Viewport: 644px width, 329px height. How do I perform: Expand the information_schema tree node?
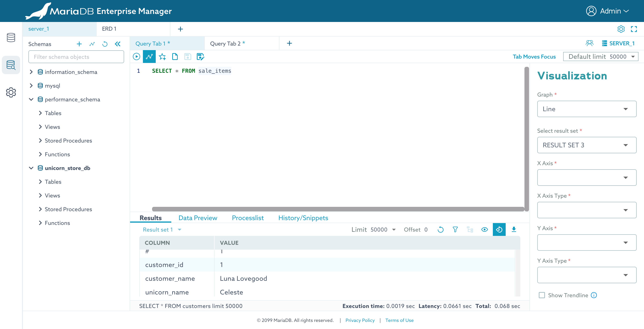[x=31, y=72]
